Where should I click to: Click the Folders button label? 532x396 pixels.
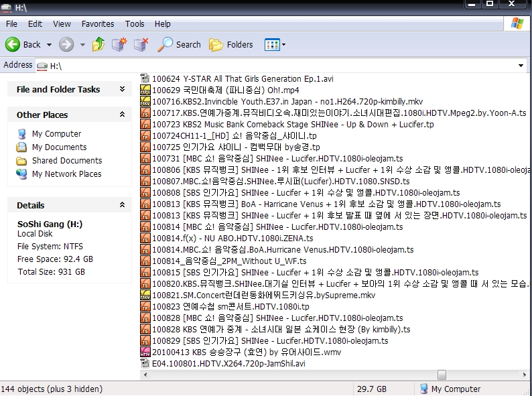pyautogui.click(x=240, y=44)
